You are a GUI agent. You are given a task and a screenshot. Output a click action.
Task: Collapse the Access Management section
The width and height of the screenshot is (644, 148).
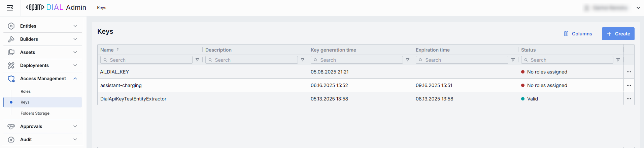pos(75,79)
